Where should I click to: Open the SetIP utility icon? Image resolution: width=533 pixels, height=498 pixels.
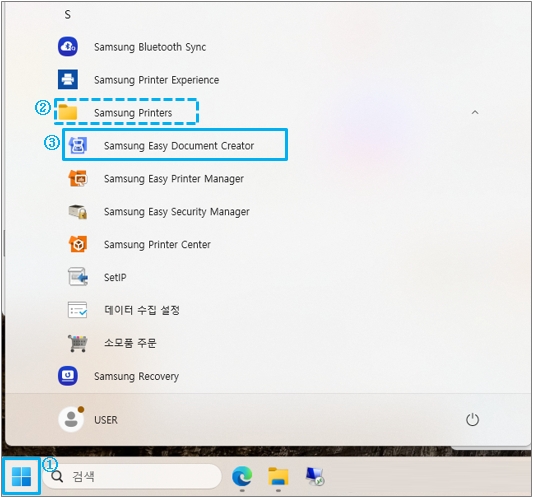click(x=78, y=276)
